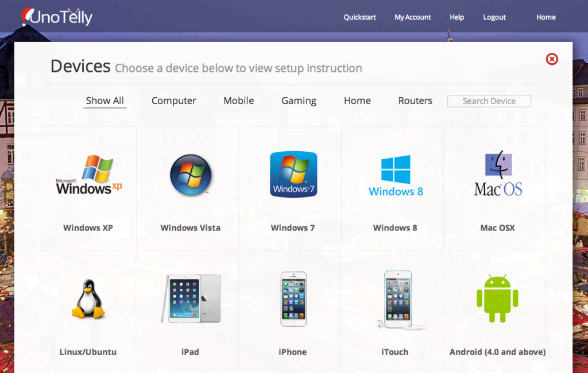Click the "Windows Vista" label
This screenshot has height=373, width=588.
(x=191, y=228)
